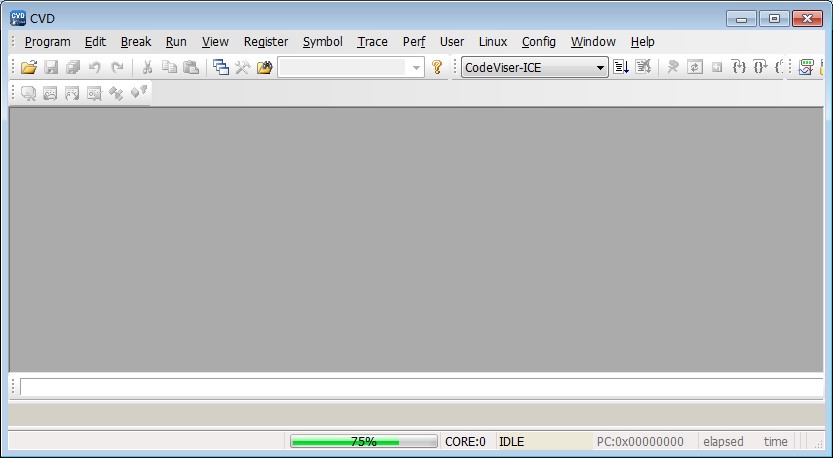The height and width of the screenshot is (458, 833).
Task: Click the yellow question mark help icon
Action: point(437,67)
